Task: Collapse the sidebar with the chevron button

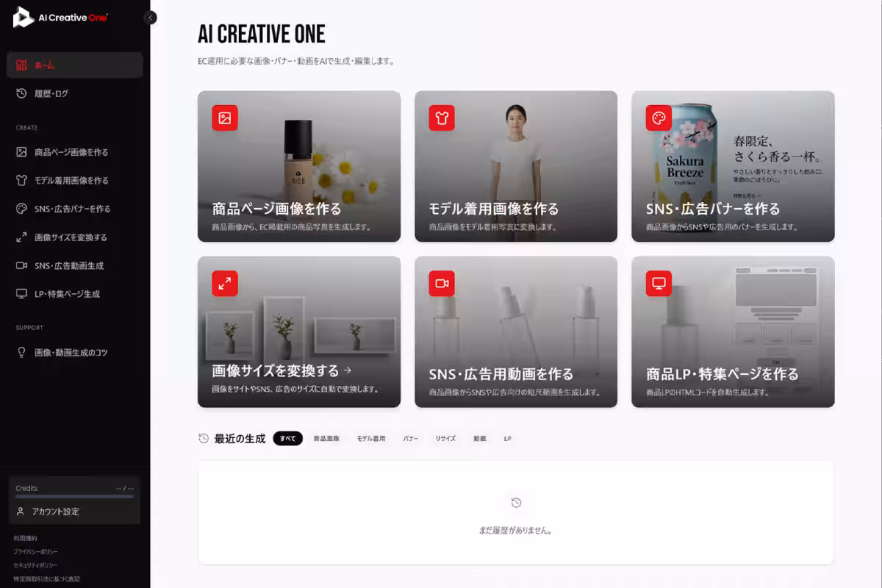Action: [x=151, y=18]
